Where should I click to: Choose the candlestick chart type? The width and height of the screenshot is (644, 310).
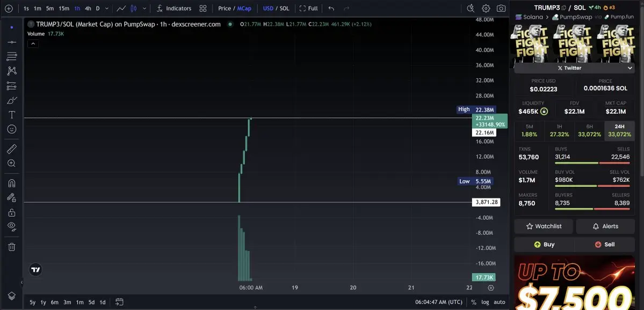point(134,8)
